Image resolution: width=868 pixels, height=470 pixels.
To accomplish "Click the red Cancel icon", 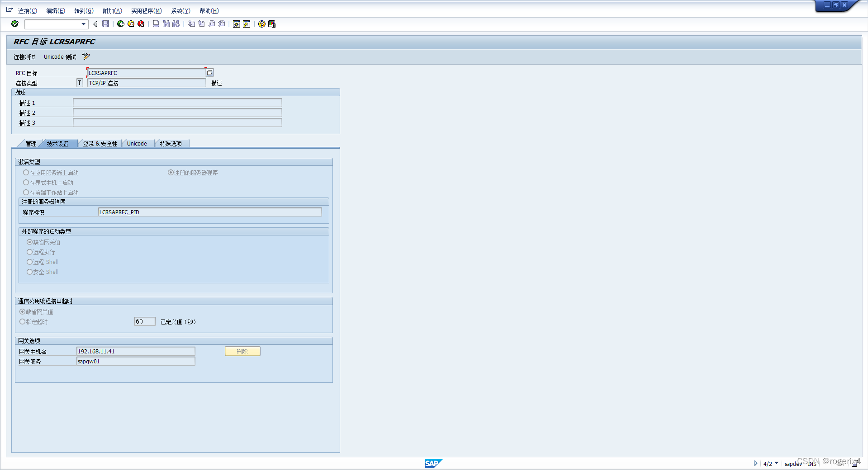I will (x=141, y=24).
